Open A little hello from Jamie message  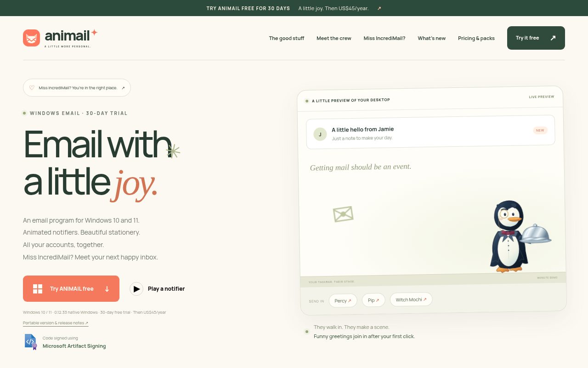[x=430, y=132]
